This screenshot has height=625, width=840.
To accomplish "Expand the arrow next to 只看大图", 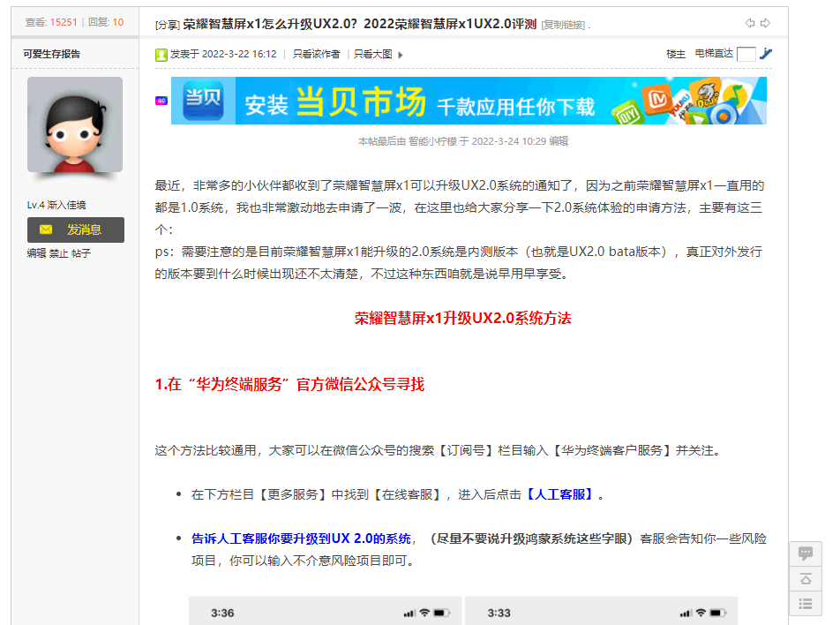I will pyautogui.click(x=401, y=55).
